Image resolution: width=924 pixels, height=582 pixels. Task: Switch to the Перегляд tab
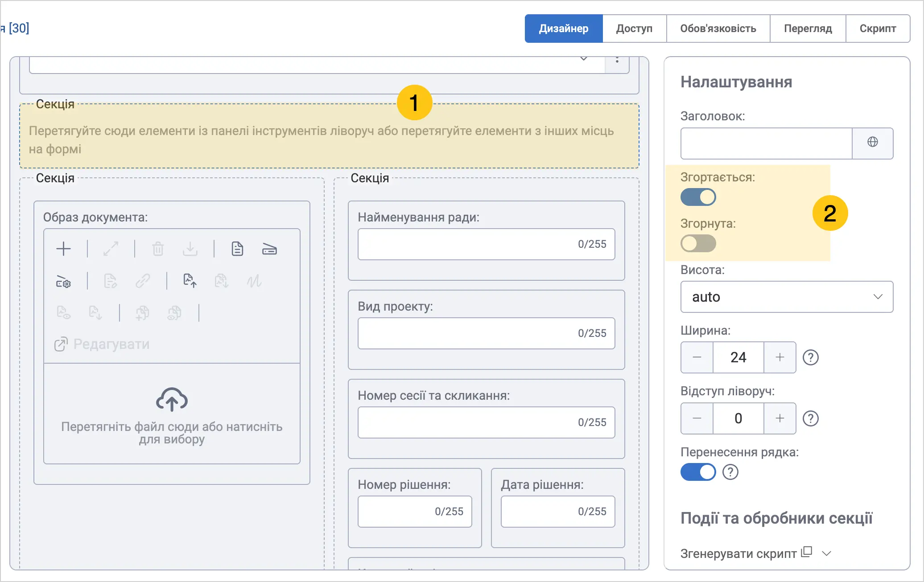[808, 29]
